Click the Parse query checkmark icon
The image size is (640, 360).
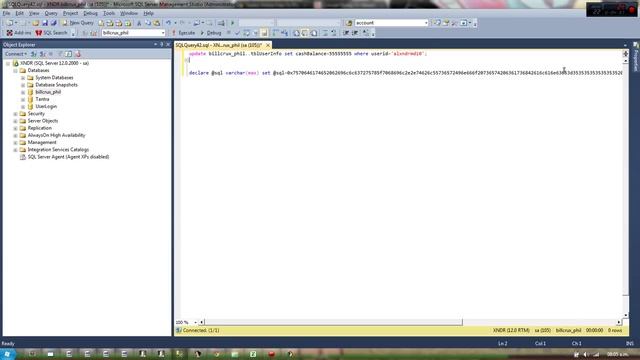(237, 33)
